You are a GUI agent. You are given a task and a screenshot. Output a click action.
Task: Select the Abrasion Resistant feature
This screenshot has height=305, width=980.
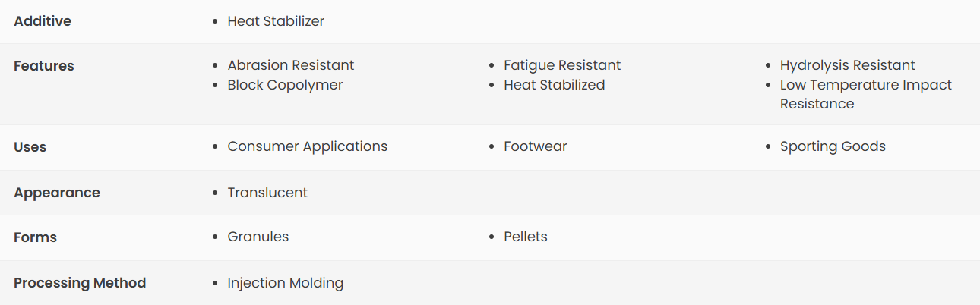(x=291, y=65)
